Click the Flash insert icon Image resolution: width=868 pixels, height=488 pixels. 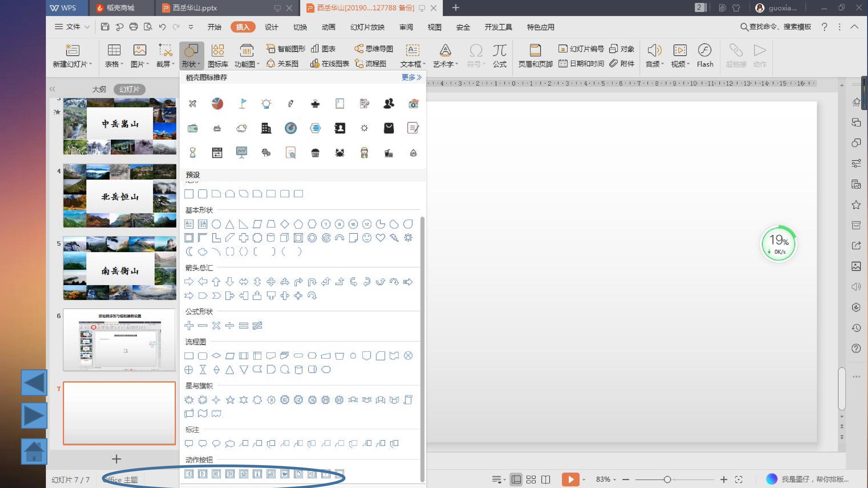[x=705, y=56]
